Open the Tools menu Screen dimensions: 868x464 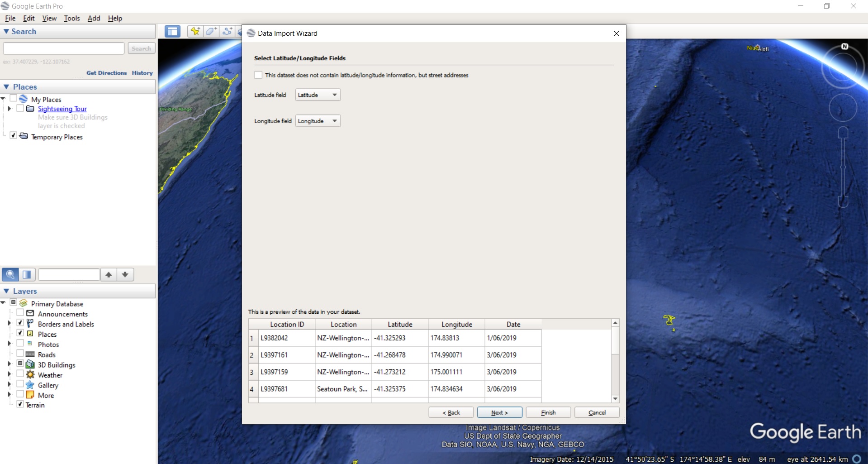[71, 18]
